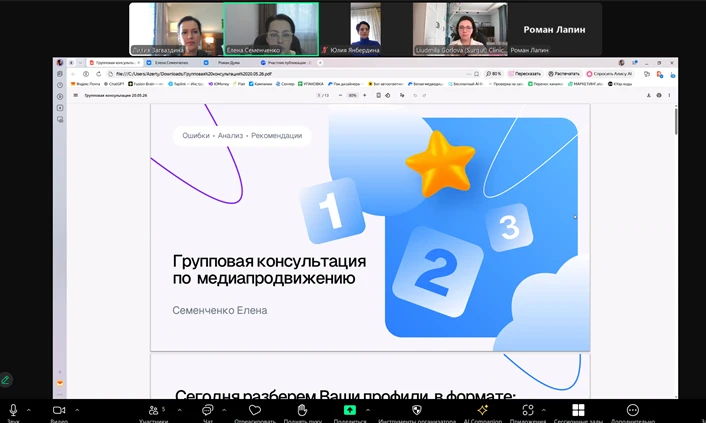This screenshot has width=706, height=423.
Task: Open AI Companion sparkle icon
Action: tap(483, 410)
